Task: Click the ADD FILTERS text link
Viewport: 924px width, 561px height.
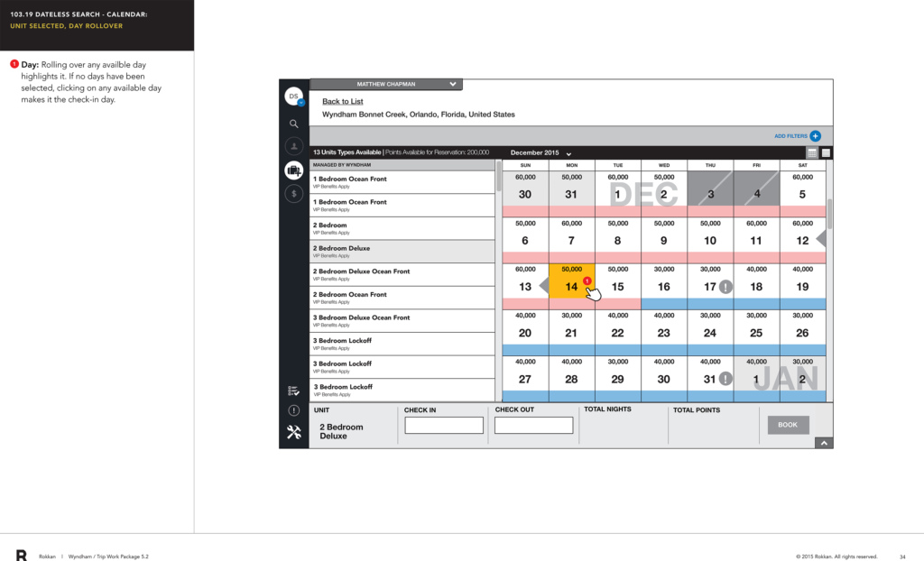Action: tap(790, 136)
